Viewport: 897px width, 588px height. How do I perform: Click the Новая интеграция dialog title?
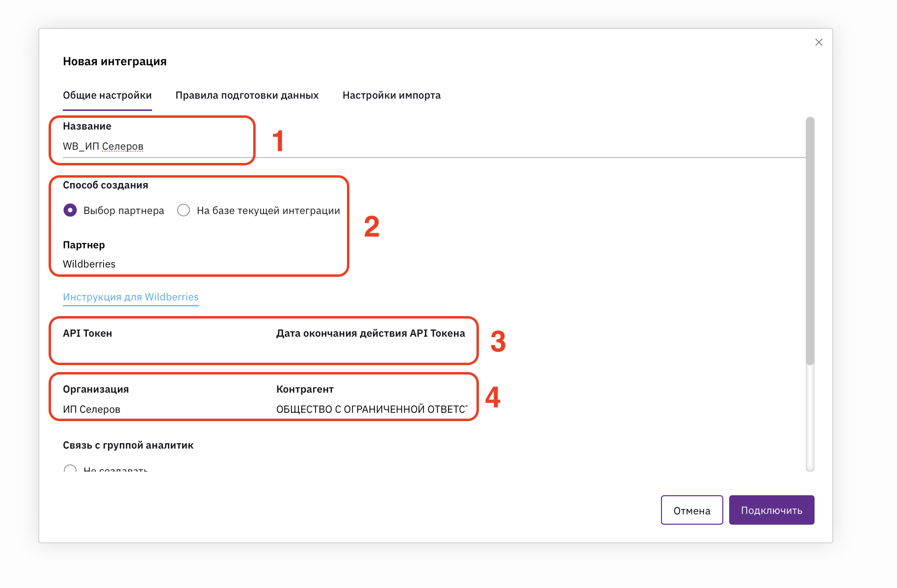[x=115, y=61]
